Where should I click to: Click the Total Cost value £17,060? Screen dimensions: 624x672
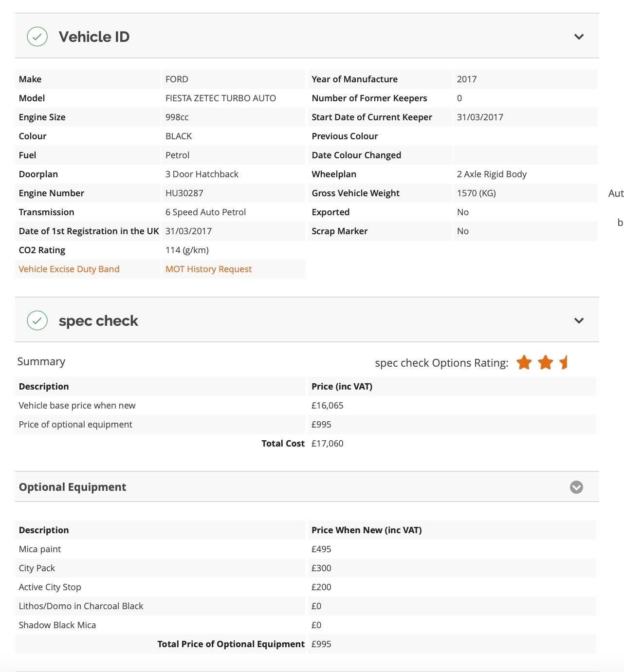coord(328,443)
